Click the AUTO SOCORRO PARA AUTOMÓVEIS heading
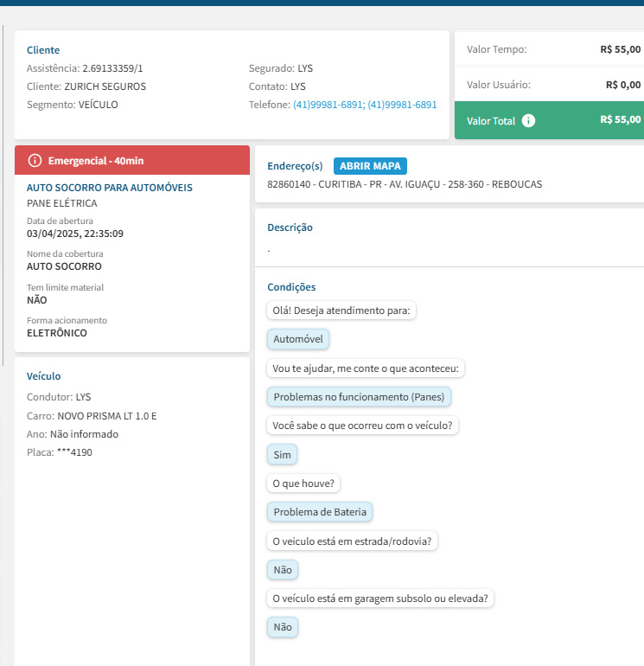The height and width of the screenshot is (666, 644). click(x=110, y=188)
